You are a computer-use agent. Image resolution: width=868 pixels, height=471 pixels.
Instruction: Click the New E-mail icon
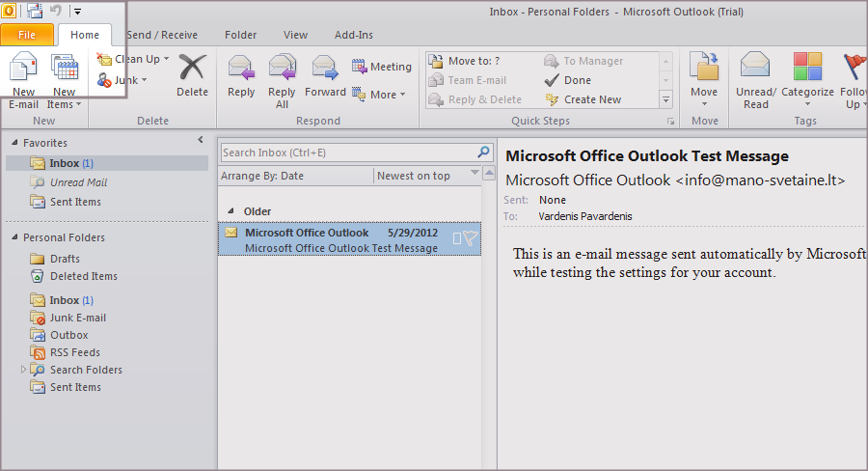click(x=23, y=69)
